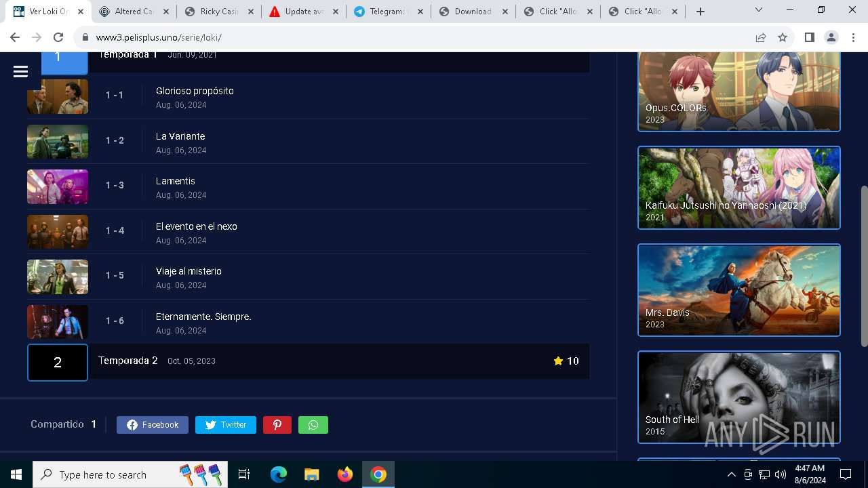Screen dimensions: 868x488
Task: Open Task View on taskbar
Action: (x=244, y=474)
